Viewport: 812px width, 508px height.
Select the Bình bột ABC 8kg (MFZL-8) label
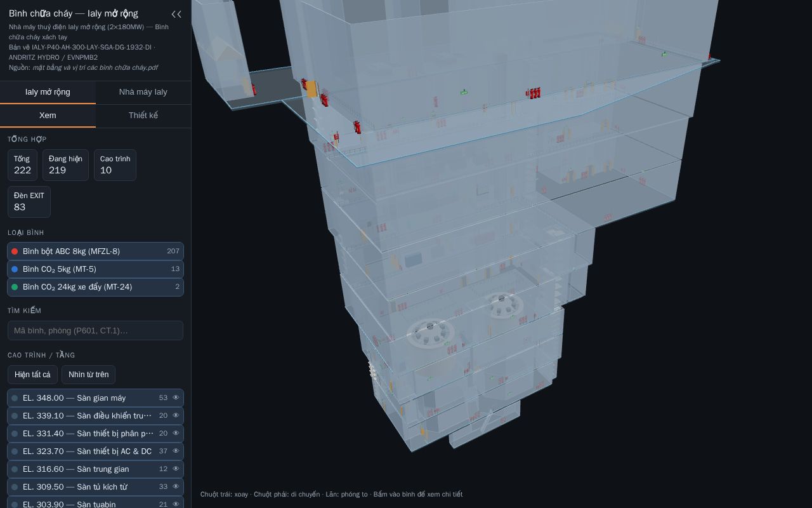point(71,251)
